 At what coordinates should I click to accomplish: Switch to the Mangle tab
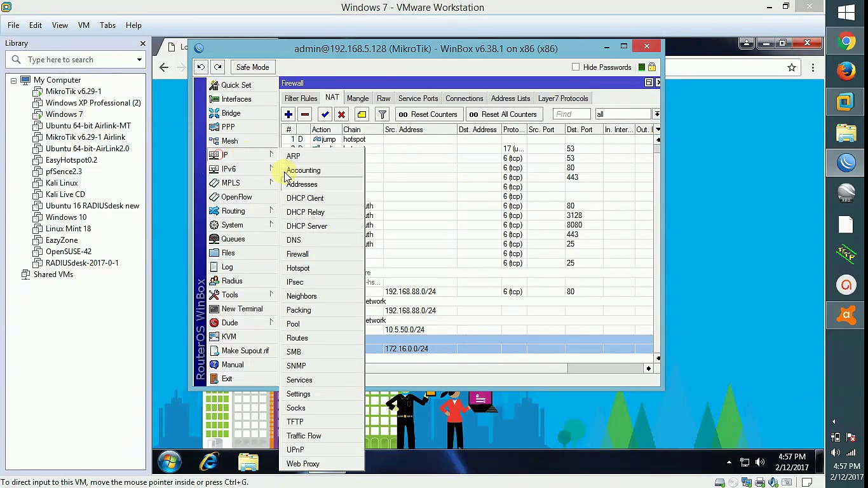[358, 98]
